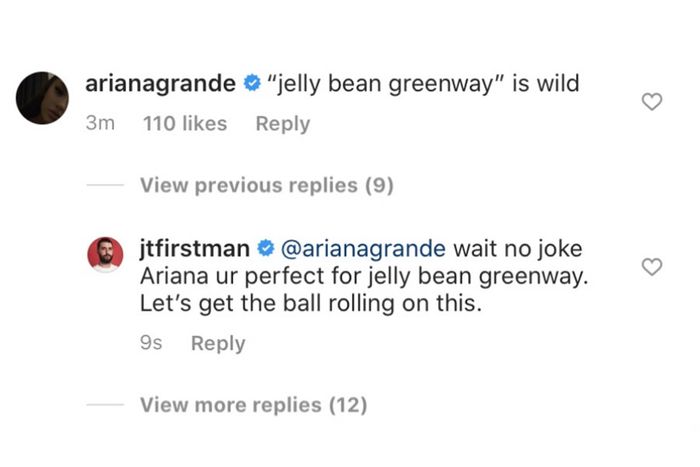Expand View more replies (12)

(x=254, y=405)
